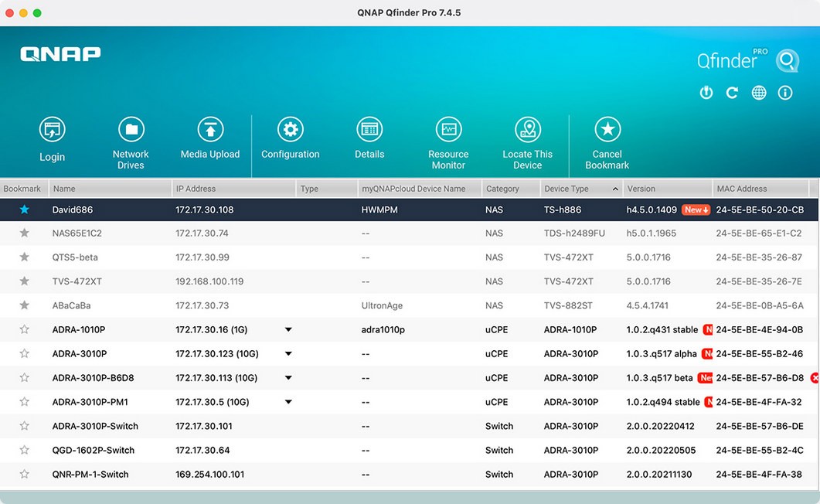Click TVS-882ST device type cell
This screenshot has height=504, width=820.
(568, 305)
